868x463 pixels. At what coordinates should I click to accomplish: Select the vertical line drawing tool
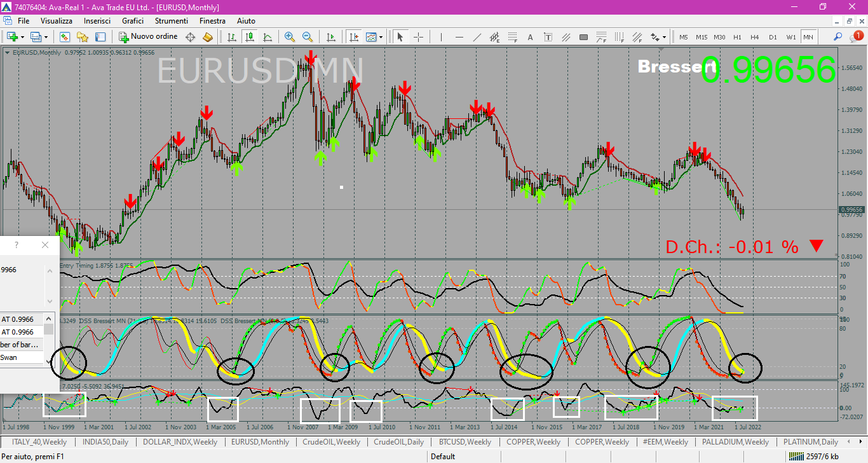[x=441, y=37]
